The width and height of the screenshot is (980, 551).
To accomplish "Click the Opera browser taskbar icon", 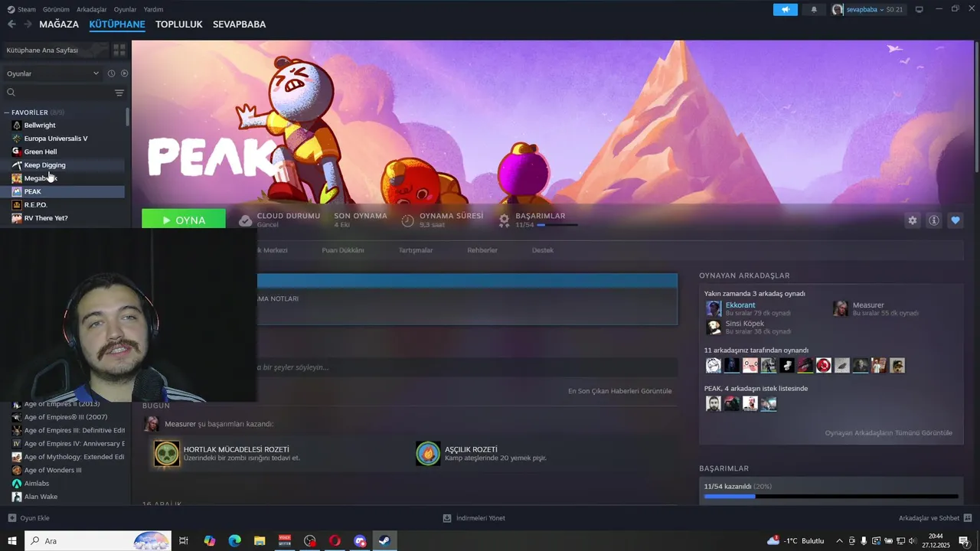I will (x=335, y=541).
